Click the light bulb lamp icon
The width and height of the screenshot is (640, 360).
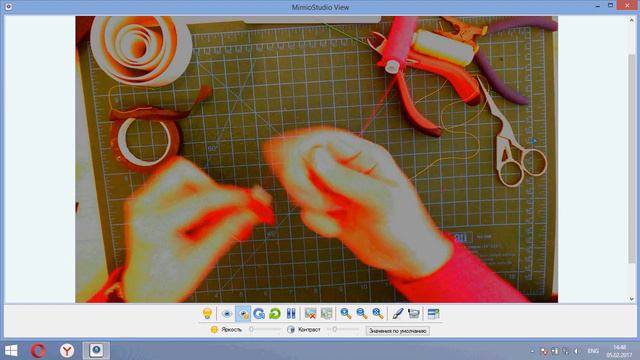pyautogui.click(x=207, y=313)
